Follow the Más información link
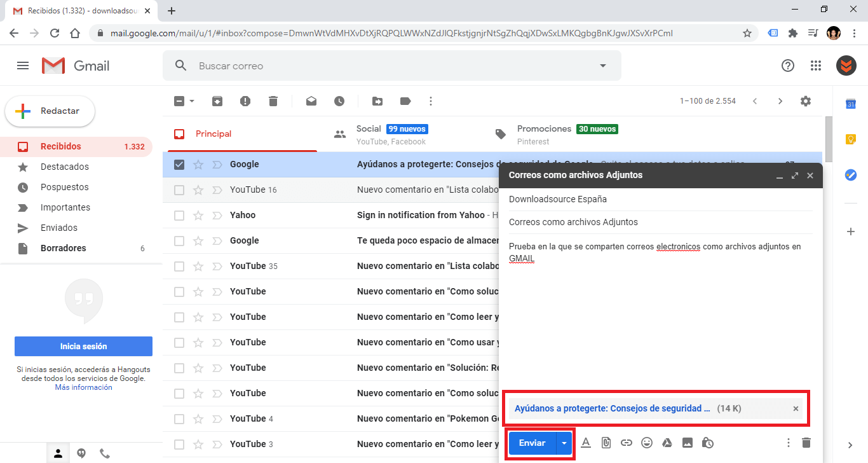868x463 pixels. [x=83, y=387]
